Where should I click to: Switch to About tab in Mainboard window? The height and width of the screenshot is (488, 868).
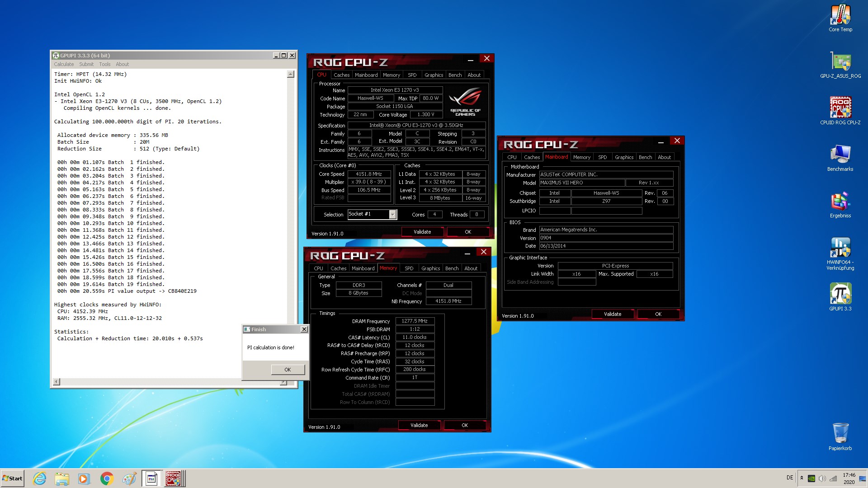(x=664, y=157)
